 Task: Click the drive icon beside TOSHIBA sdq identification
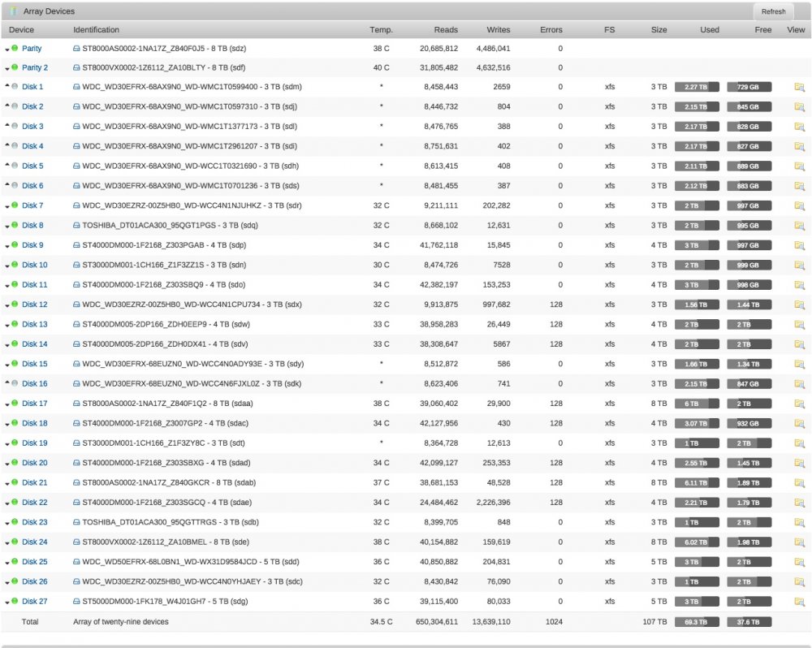[x=76, y=225]
